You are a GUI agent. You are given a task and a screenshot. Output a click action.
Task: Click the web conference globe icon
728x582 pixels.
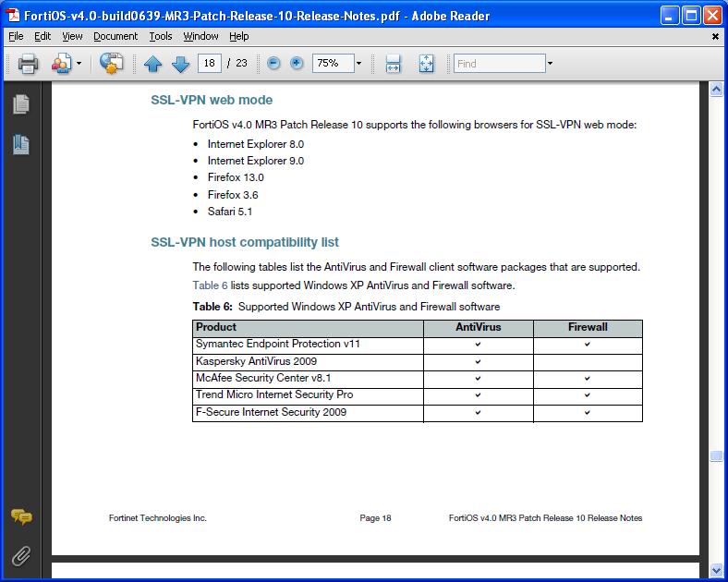click(112, 63)
